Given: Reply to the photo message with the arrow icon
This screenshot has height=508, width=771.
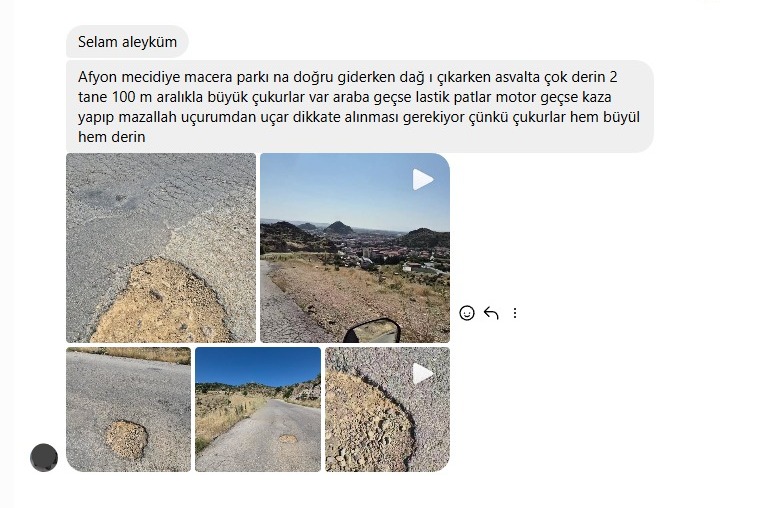Looking at the screenshot, I should pyautogui.click(x=491, y=313).
